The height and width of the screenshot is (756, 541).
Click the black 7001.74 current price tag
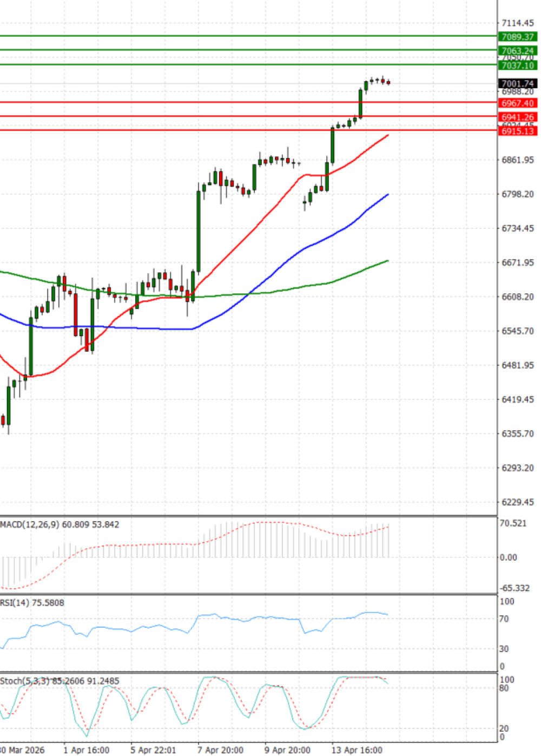click(x=517, y=83)
